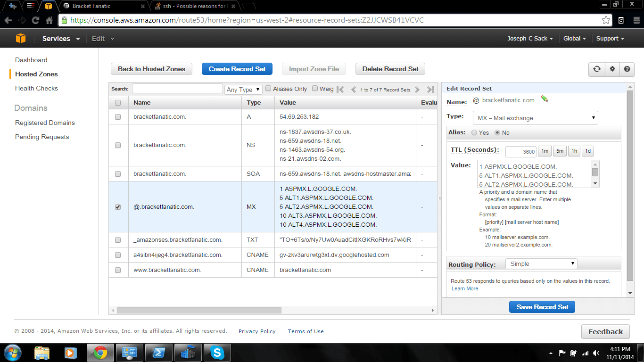
Task: Select Hosted Zones in sidebar
Action: coord(36,74)
